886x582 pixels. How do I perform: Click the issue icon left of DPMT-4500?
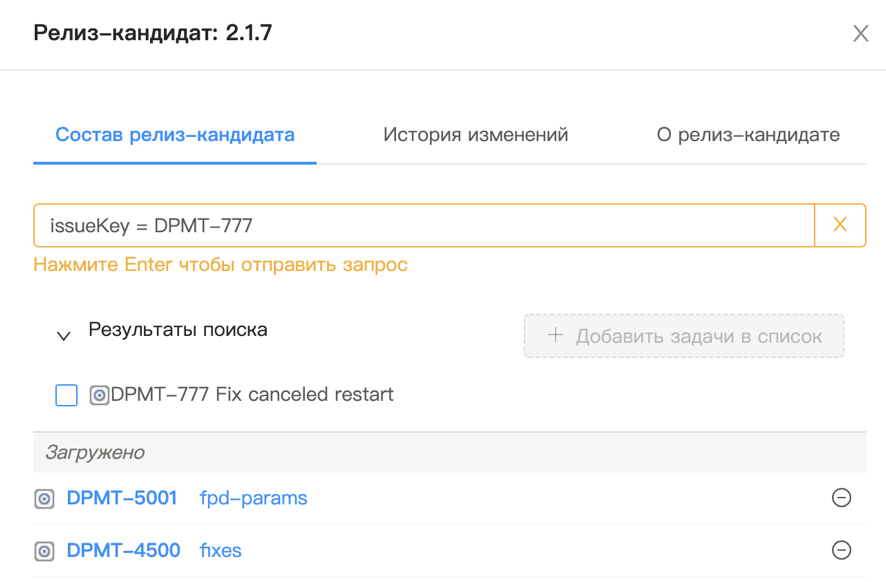pos(44,551)
